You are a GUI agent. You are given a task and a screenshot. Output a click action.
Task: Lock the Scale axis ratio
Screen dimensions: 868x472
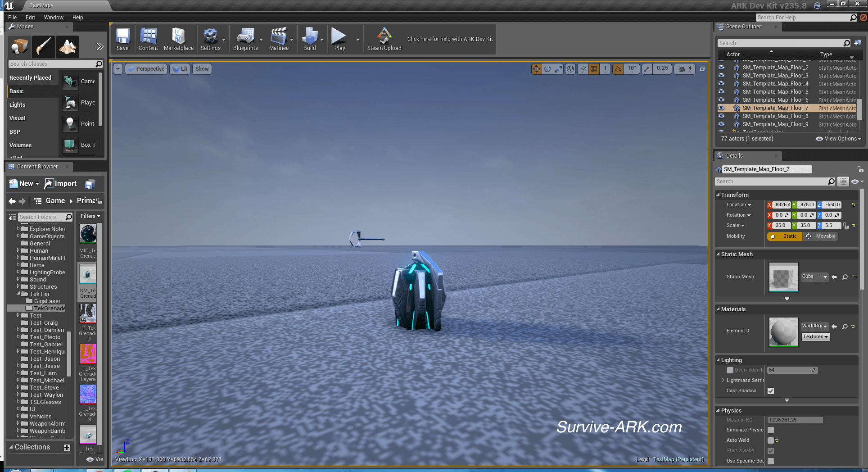[846, 226]
